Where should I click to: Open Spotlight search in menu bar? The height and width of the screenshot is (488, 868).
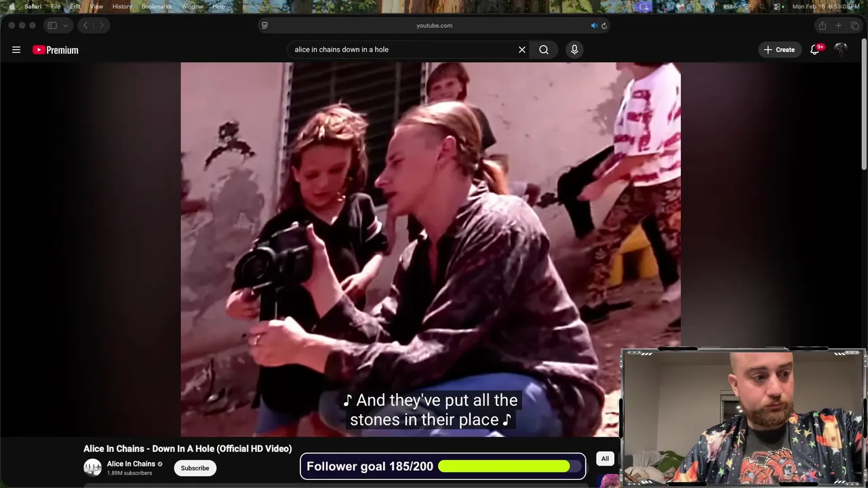[x=762, y=7]
